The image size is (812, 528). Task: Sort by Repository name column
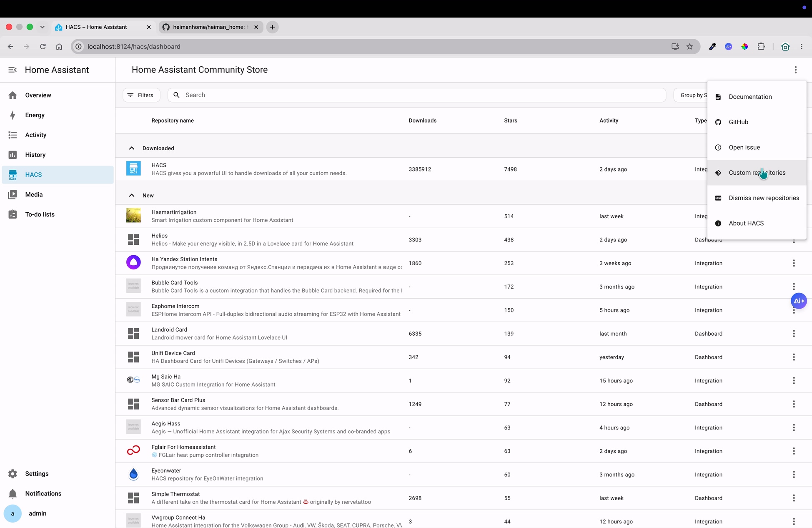click(173, 121)
